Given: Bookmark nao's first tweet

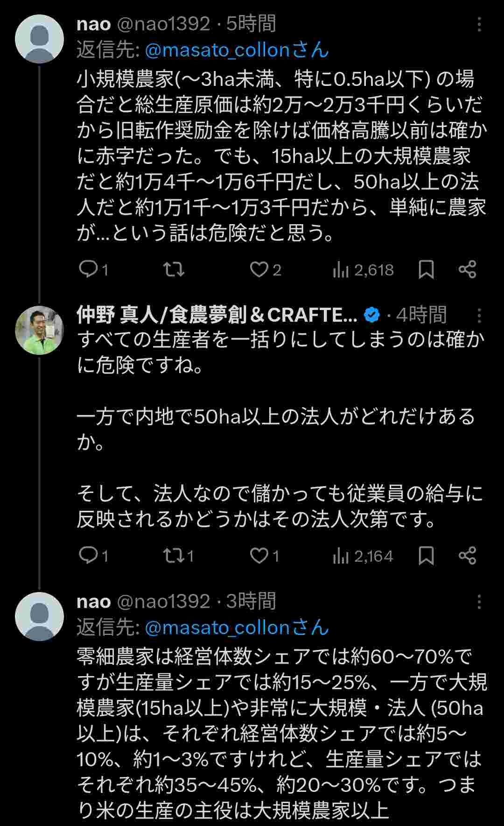Looking at the screenshot, I should [426, 269].
